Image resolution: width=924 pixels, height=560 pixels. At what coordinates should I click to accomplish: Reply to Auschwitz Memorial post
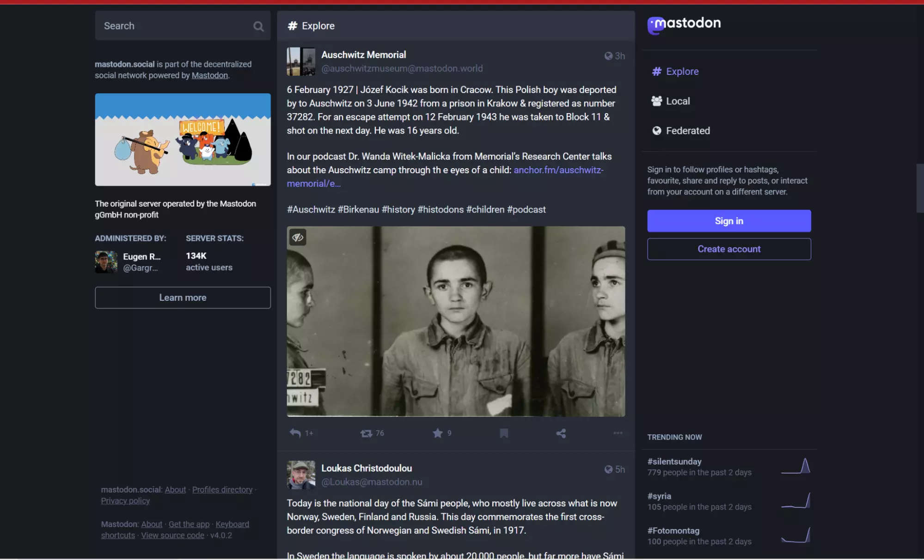pyautogui.click(x=295, y=433)
